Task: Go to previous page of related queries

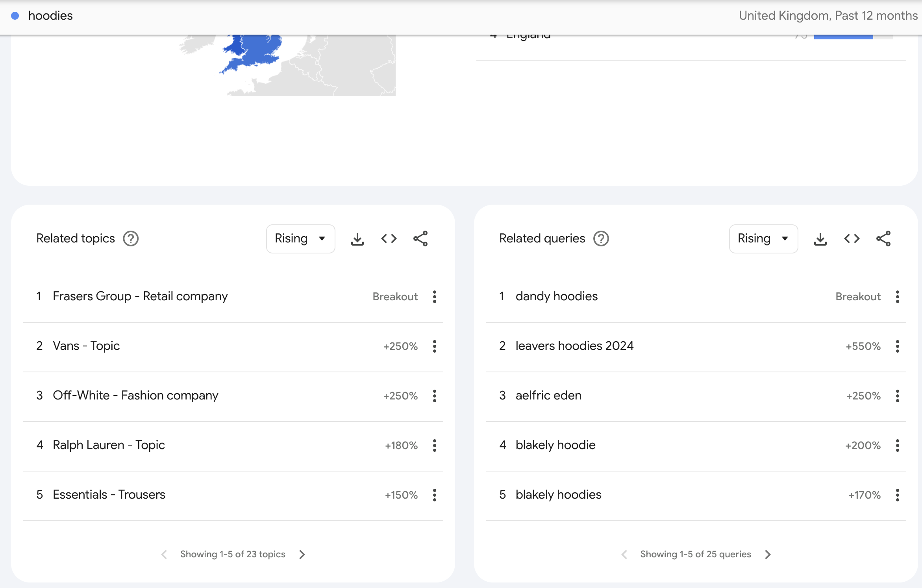Action: 624,555
